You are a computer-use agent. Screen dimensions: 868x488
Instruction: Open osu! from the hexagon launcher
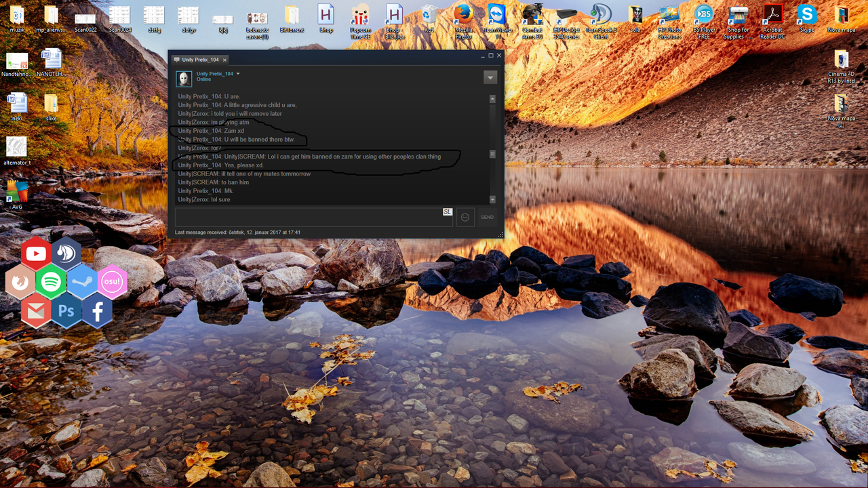tap(112, 282)
